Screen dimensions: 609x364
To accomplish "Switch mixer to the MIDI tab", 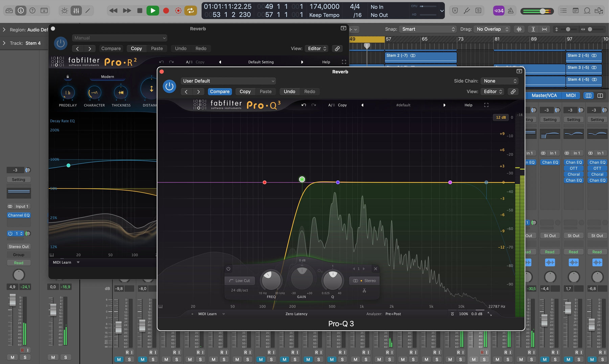I will point(571,95).
